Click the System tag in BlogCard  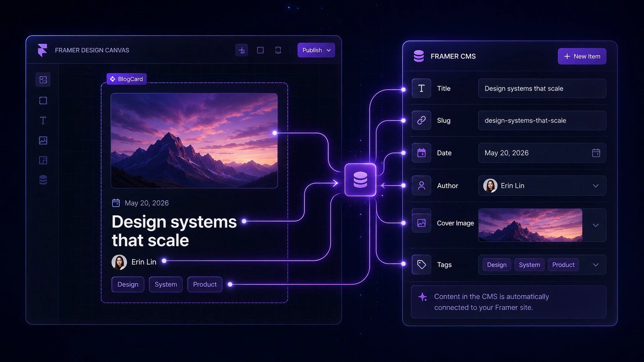(x=166, y=284)
